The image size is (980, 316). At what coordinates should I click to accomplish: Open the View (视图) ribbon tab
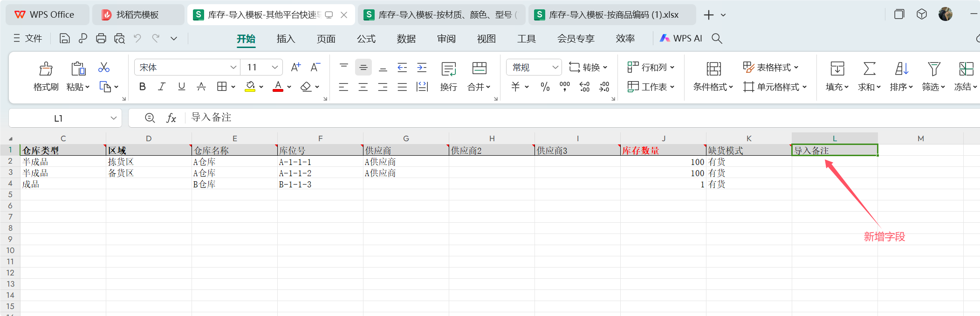click(x=487, y=39)
